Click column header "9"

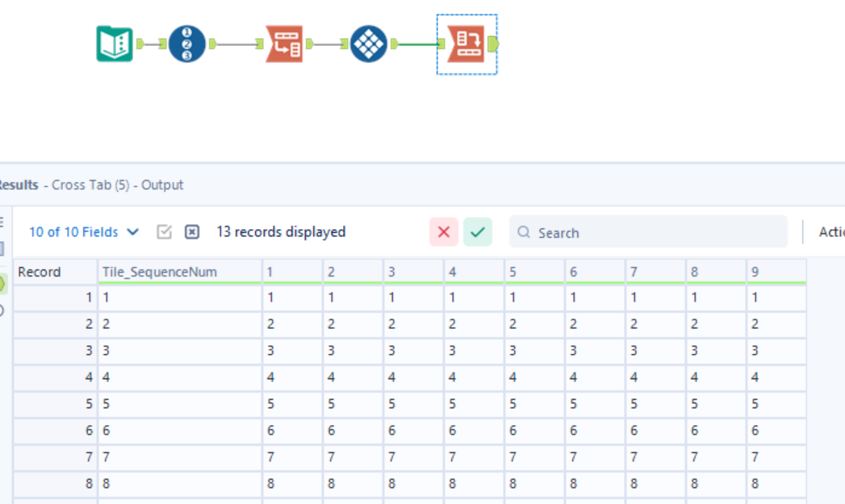[755, 272]
